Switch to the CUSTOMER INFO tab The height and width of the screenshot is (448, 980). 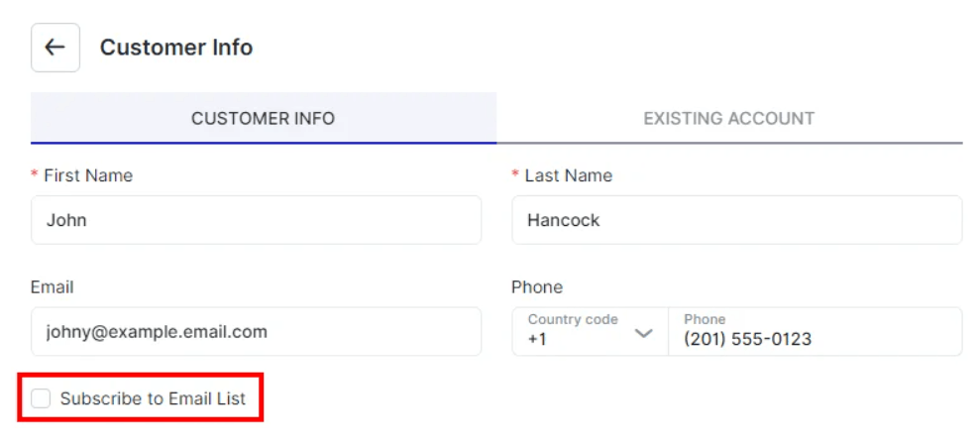coord(263,119)
